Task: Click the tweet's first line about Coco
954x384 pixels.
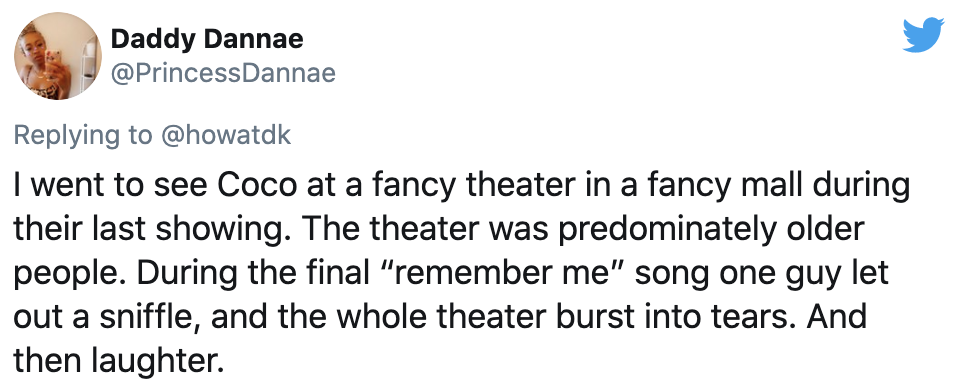Action: (x=461, y=186)
